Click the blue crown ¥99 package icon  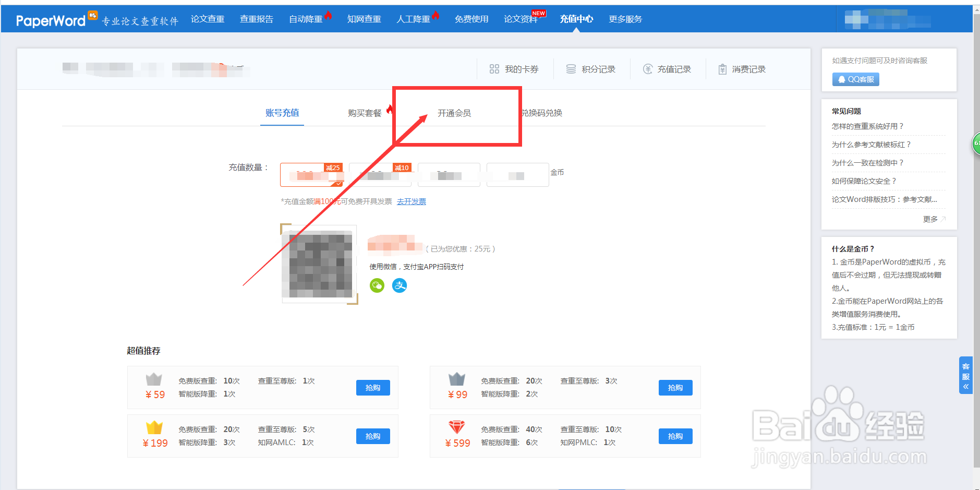point(456,379)
